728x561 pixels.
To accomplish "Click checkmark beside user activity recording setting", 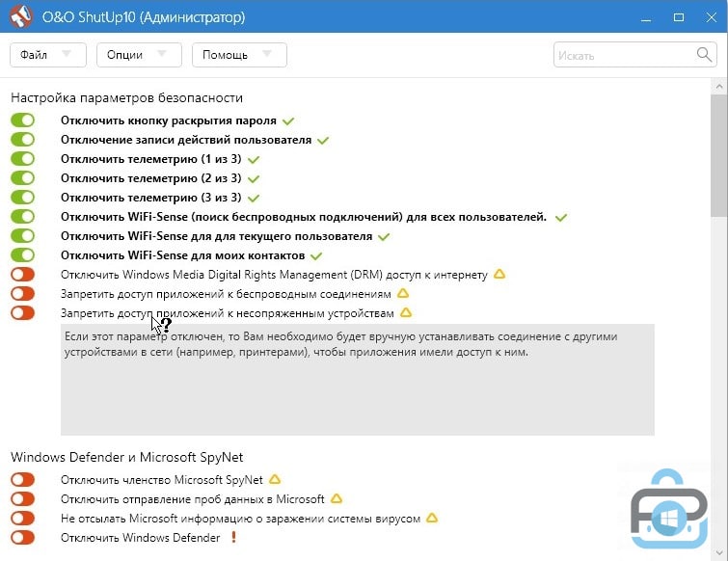I will click(x=323, y=140).
